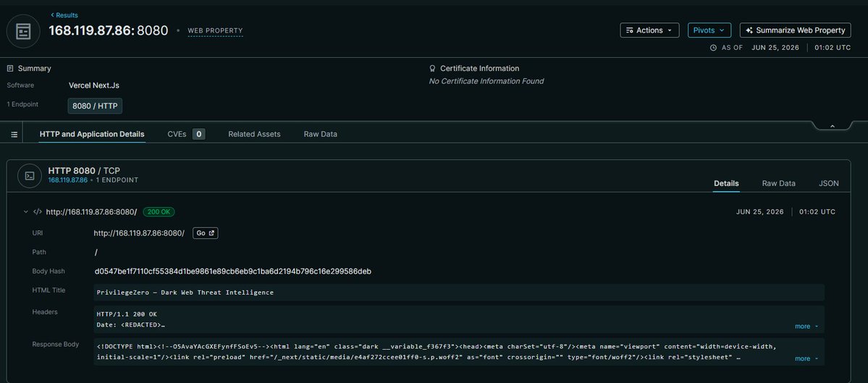Open the Pivots dropdown
868x383 pixels.
[x=709, y=30]
